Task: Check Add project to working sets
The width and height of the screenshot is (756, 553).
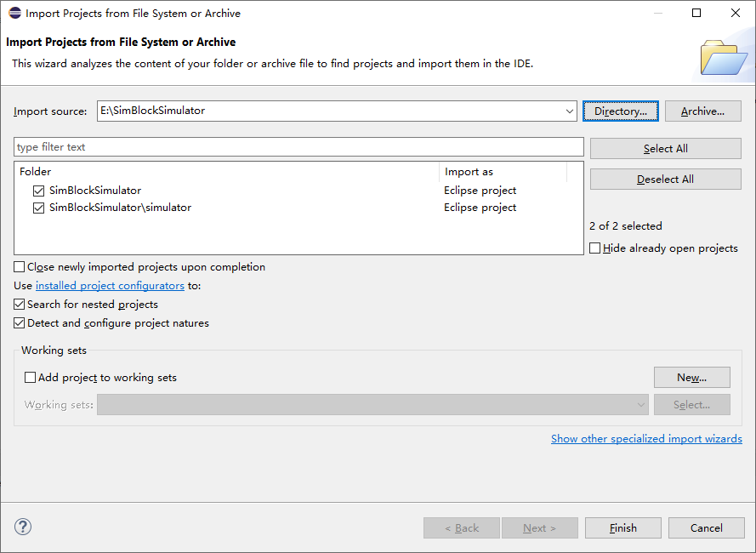Action: [31, 378]
